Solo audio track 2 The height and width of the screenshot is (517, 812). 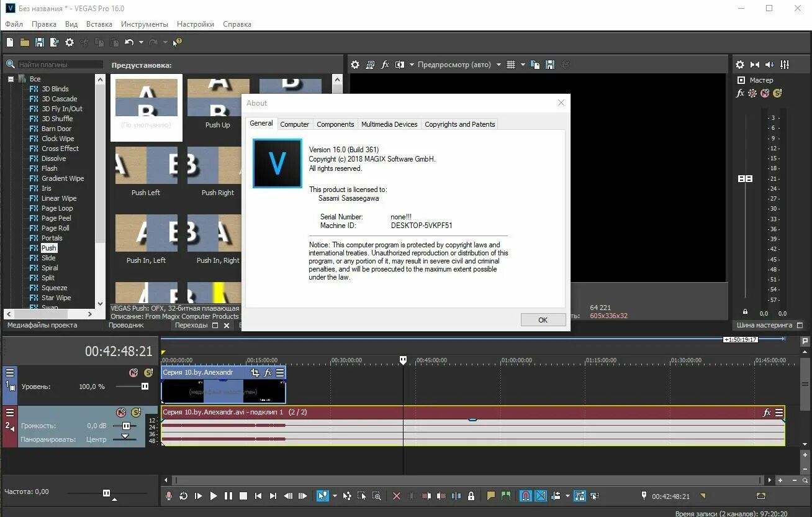pos(135,413)
